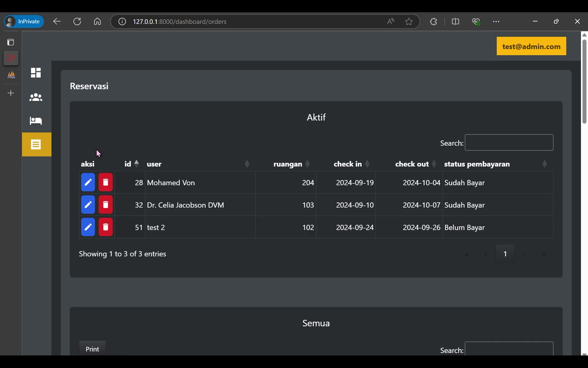Viewport: 588px width, 368px height.
Task: View site information icon in address bar
Action: click(122, 21)
